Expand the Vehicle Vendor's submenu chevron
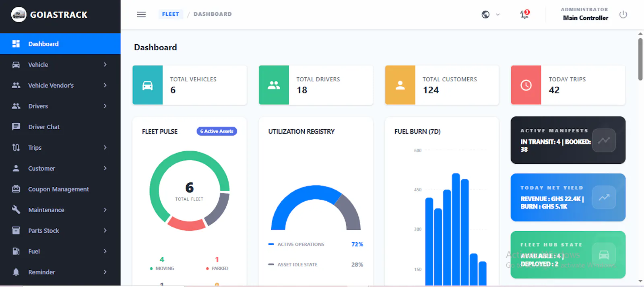The image size is (644, 287). pos(105,85)
